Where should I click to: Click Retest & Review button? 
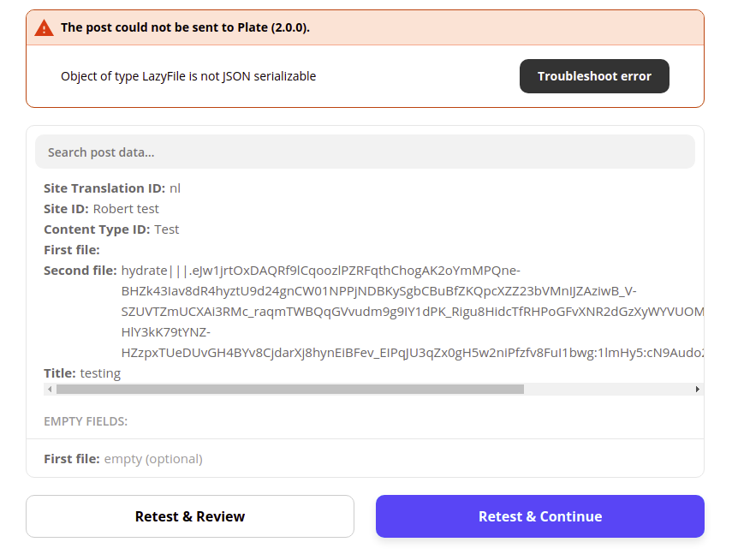point(190,516)
